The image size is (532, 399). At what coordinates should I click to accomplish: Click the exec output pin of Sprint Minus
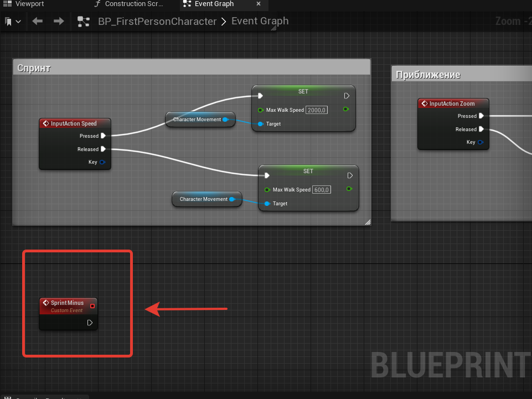coord(90,323)
